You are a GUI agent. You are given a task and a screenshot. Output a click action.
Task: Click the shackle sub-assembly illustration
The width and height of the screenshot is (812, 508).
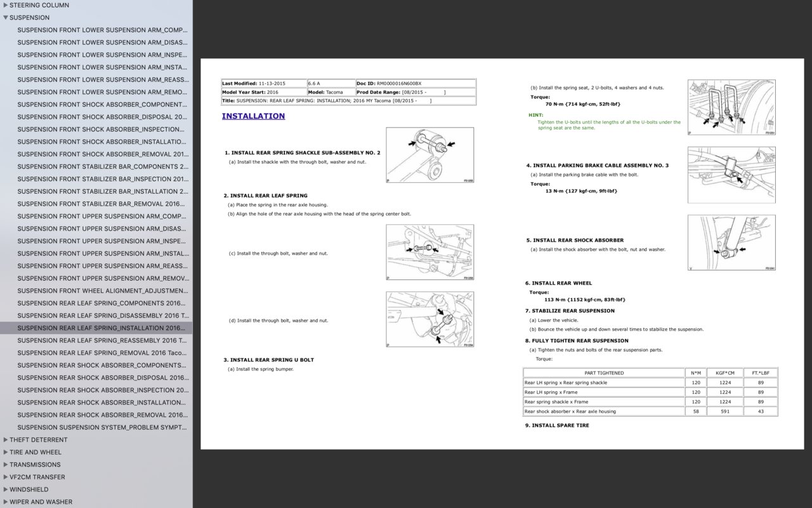point(430,155)
